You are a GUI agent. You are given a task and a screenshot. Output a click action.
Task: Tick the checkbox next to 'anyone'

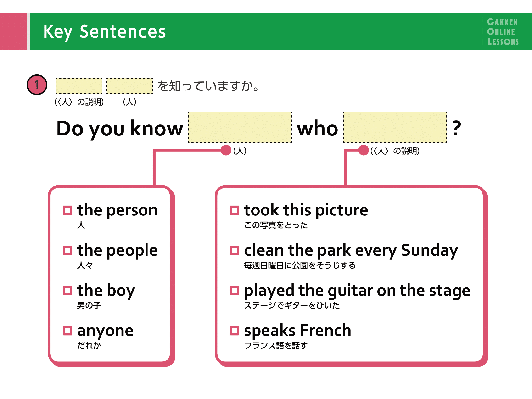tap(67, 331)
